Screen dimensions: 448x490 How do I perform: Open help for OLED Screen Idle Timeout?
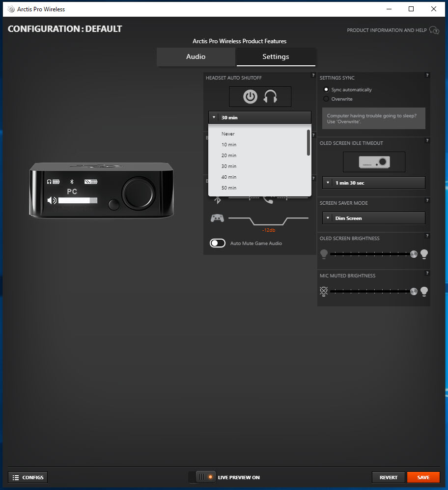tap(427, 140)
